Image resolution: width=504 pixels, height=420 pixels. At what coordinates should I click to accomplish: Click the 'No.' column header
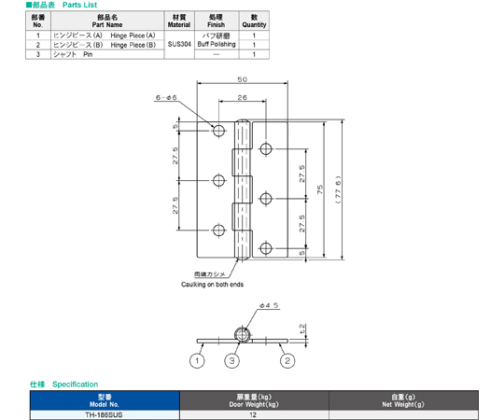38,21
